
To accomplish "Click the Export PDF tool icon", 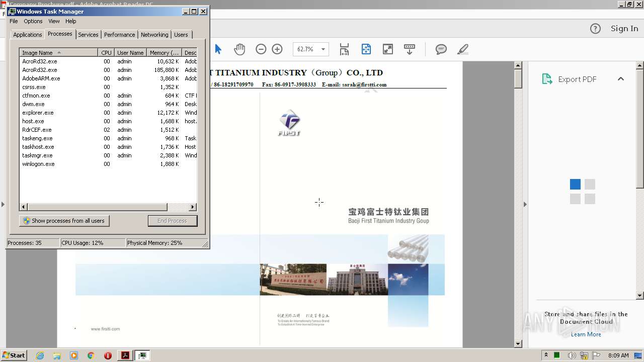I will tap(547, 79).
